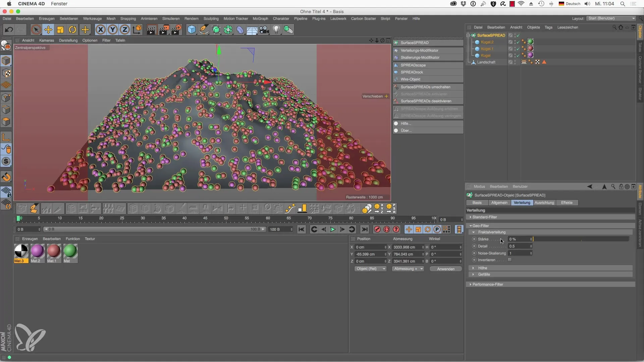Viewport: 644px width, 362px height.
Task: Click Verteilungs-Modifikator button
Action: [x=428, y=51]
